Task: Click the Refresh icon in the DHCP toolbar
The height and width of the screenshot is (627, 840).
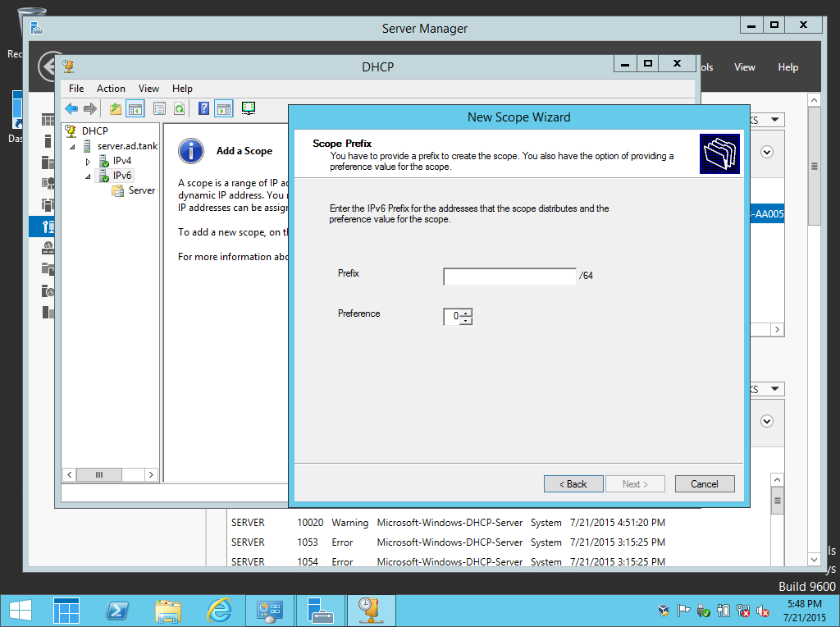Action: click(177, 108)
